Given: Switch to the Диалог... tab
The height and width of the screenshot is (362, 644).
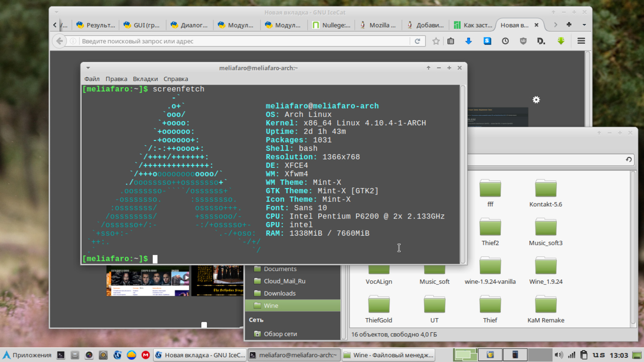Looking at the screenshot, I should click(x=190, y=25).
